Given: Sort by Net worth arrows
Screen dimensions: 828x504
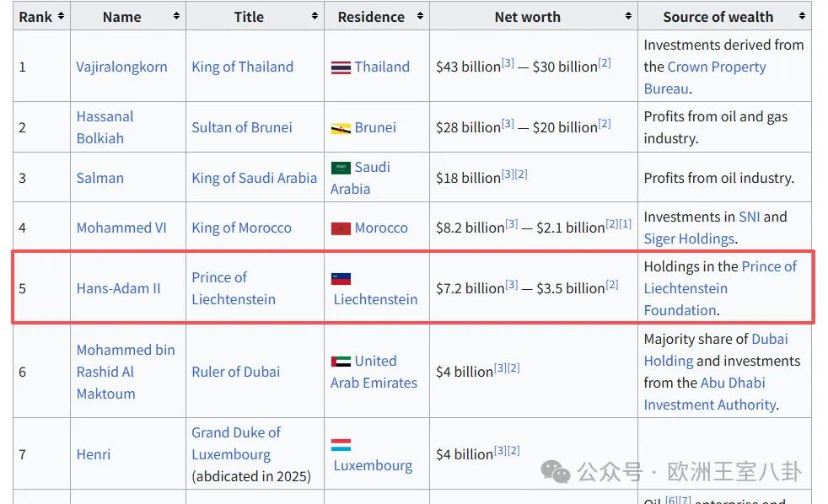Looking at the screenshot, I should point(628,16).
